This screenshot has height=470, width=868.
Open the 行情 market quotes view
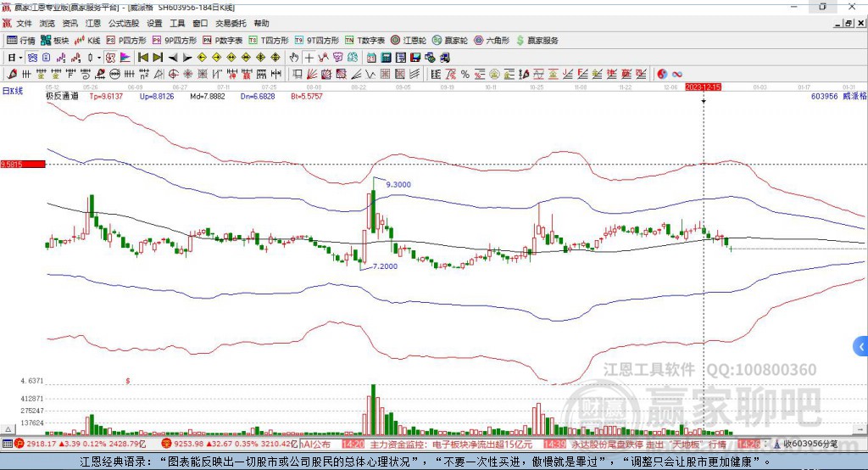21,41
